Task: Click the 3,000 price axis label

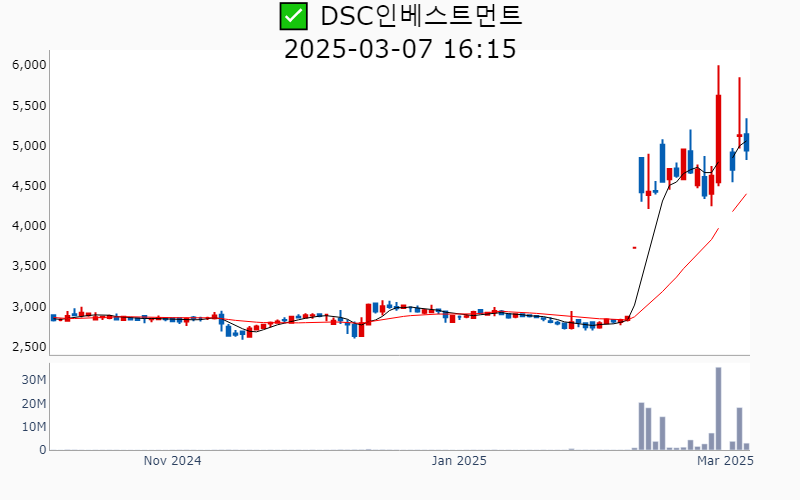Action: pos(29,307)
